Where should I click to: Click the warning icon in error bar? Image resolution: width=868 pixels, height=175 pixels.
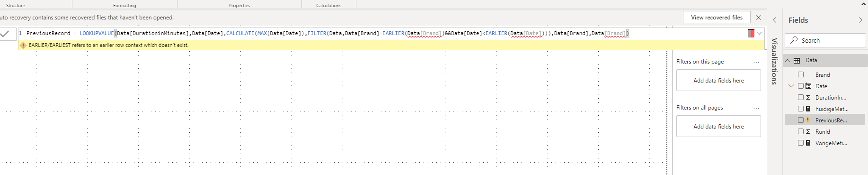pyautogui.click(x=23, y=46)
